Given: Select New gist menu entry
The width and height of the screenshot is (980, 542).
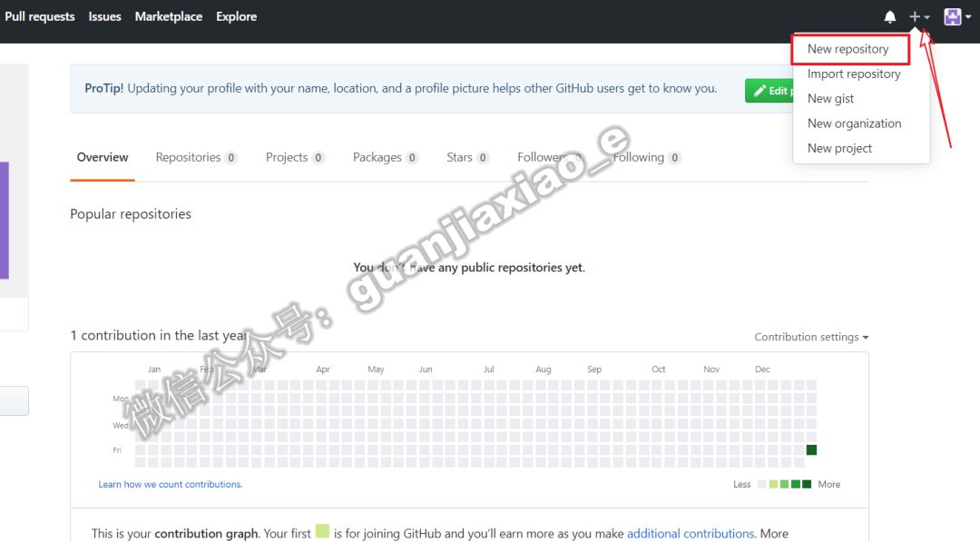Looking at the screenshot, I should (830, 98).
